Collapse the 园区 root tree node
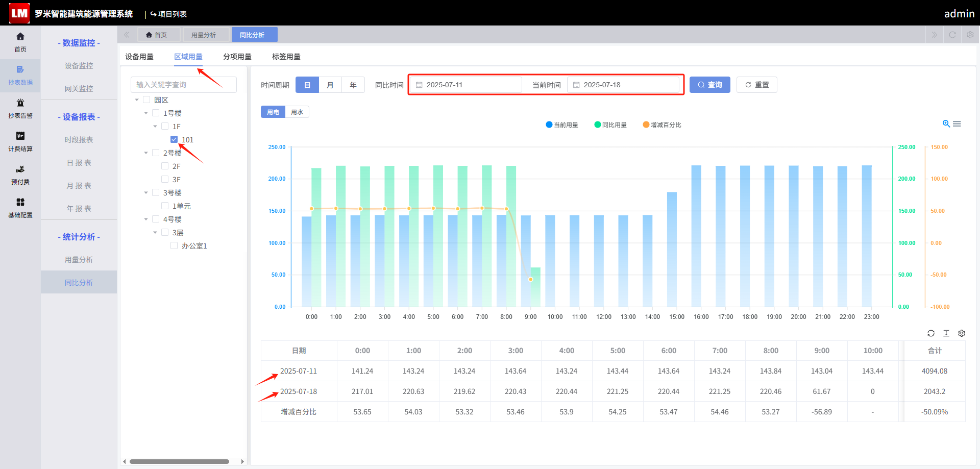The width and height of the screenshot is (980, 469). [137, 100]
